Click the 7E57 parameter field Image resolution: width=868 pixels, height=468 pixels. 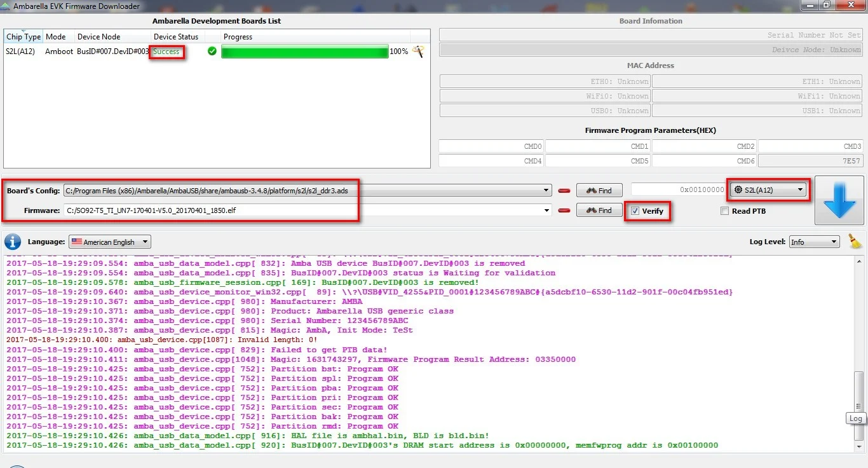tap(811, 161)
